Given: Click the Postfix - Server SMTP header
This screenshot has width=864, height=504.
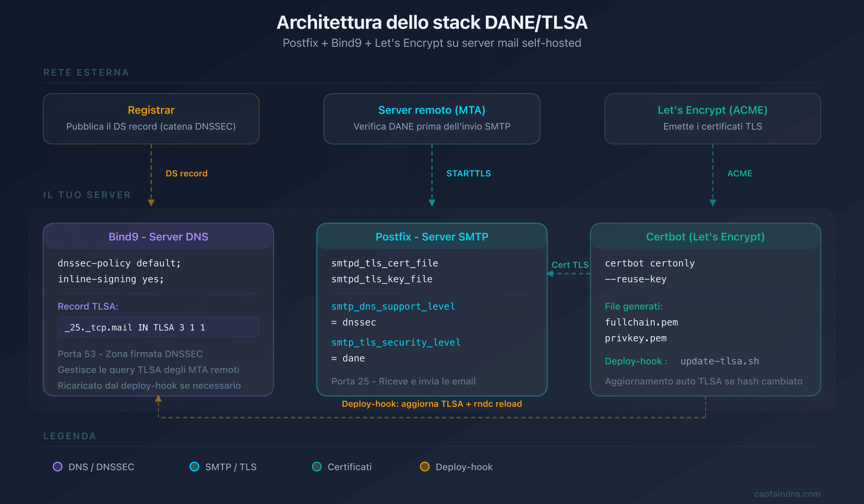Looking at the screenshot, I should [x=432, y=237].
